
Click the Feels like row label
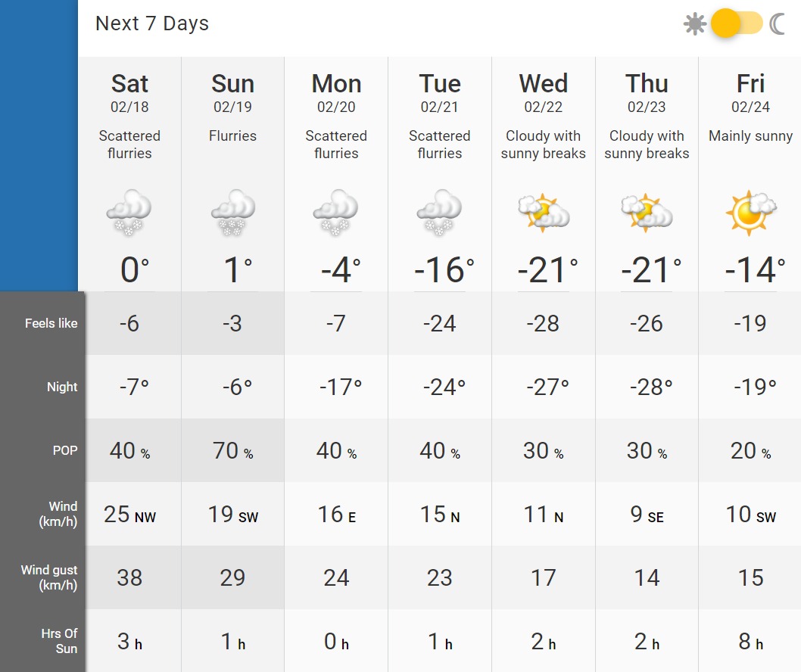(x=51, y=323)
